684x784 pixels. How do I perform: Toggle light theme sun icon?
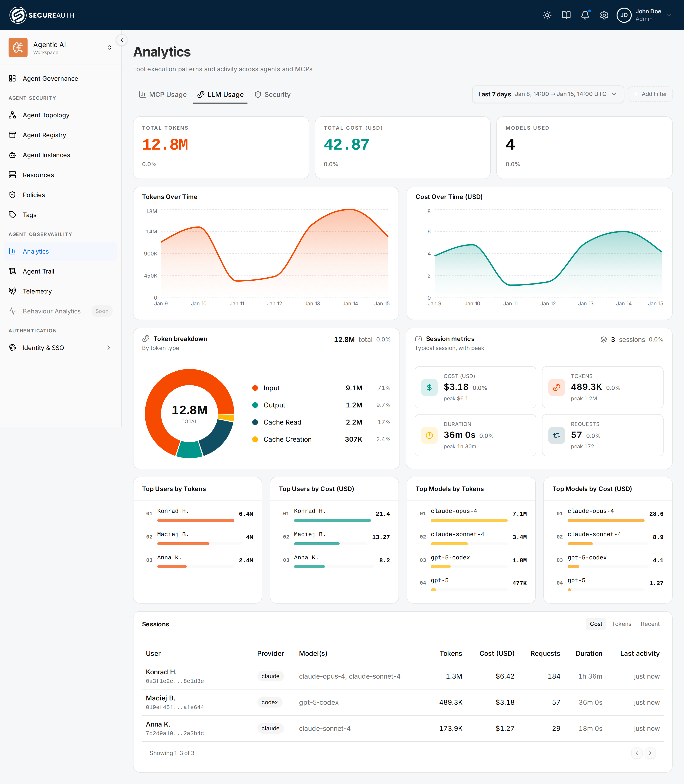coord(547,15)
